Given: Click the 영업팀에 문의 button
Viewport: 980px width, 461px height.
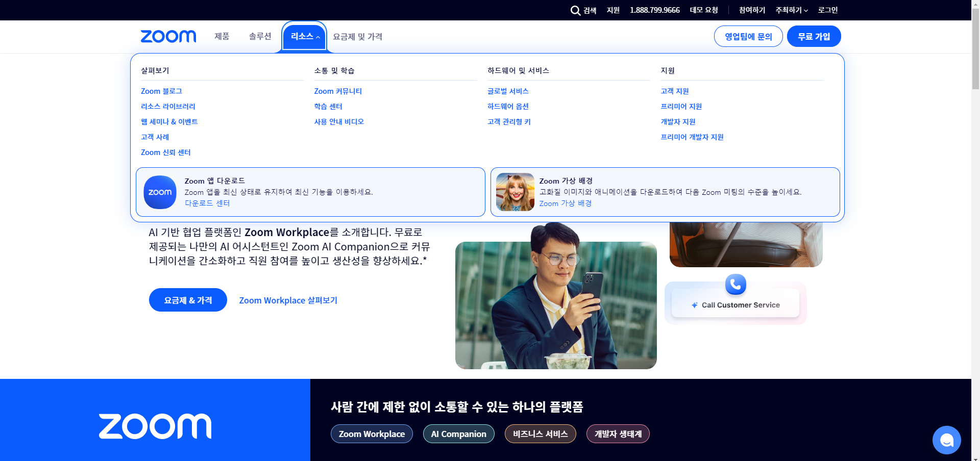Looking at the screenshot, I should pos(748,36).
